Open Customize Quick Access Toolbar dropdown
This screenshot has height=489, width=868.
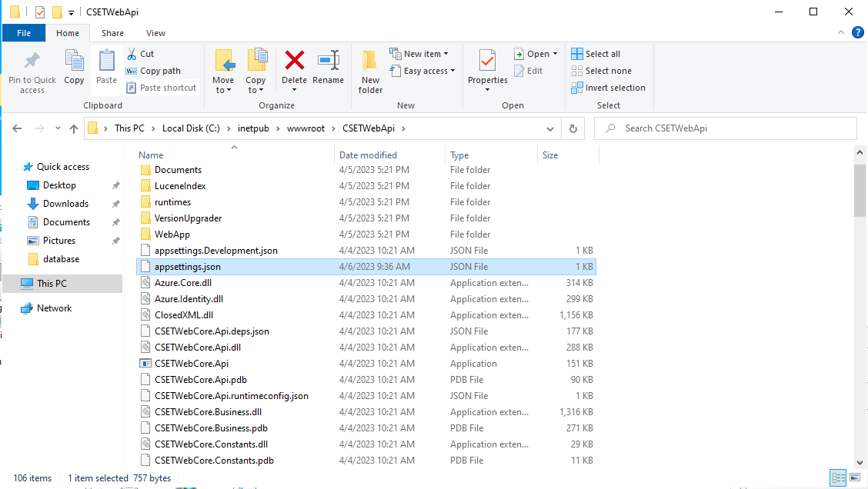[x=71, y=12]
